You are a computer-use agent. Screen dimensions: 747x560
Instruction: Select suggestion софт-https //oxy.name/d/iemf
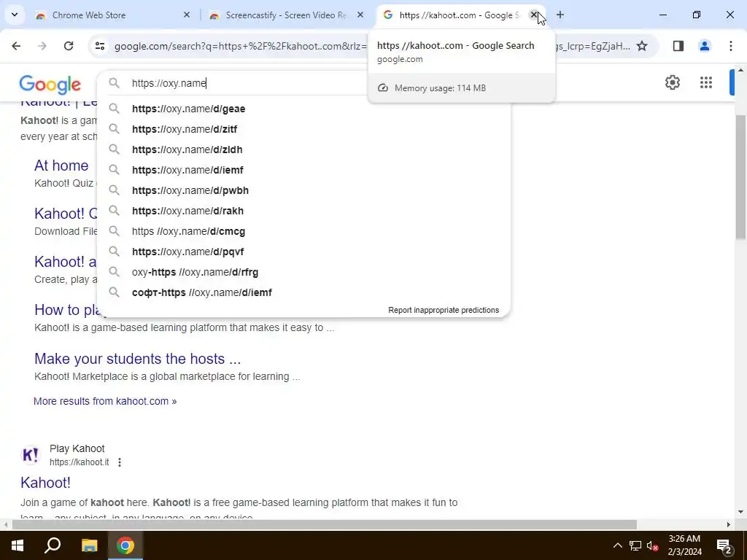coord(303,293)
